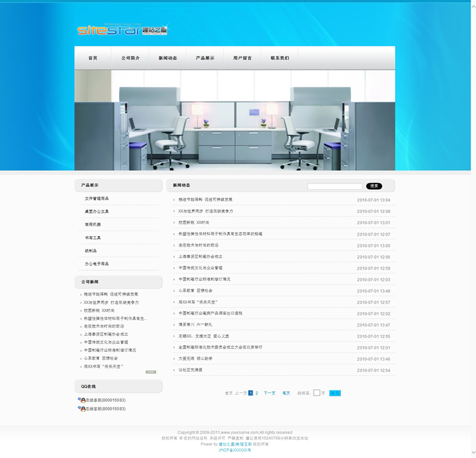
Task: Open the 沪ICP备 footer link
Action: coord(235,450)
